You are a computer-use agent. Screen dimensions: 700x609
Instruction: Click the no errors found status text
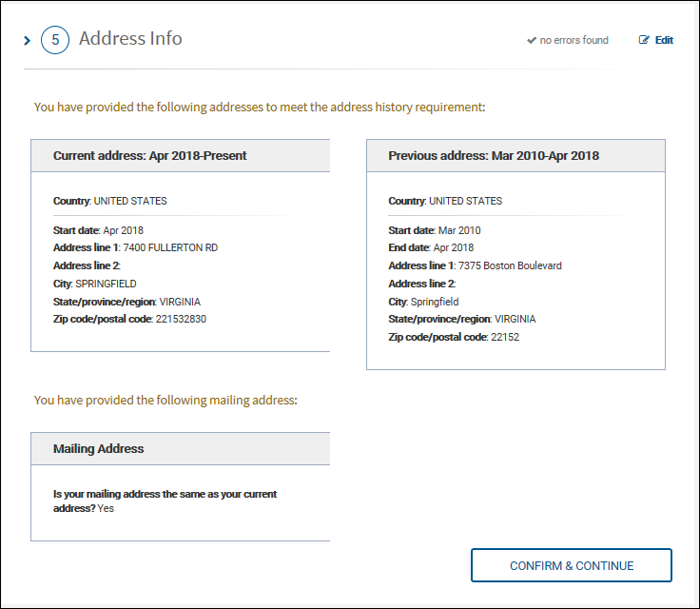(574, 40)
